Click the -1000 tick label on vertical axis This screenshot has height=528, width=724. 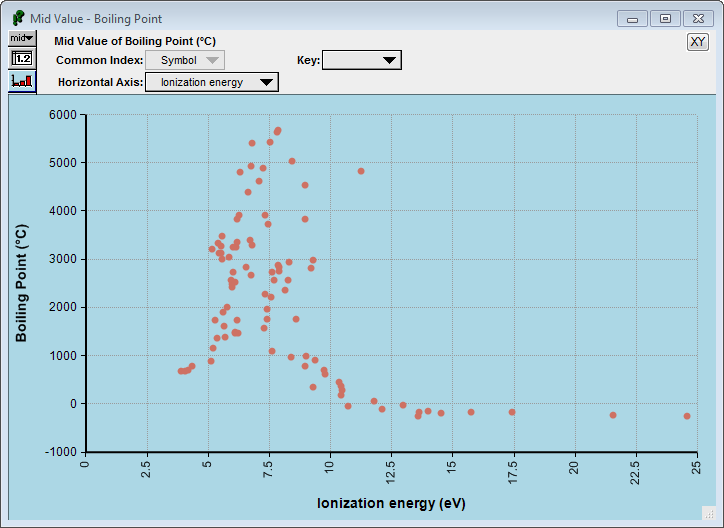pyautogui.click(x=60, y=452)
